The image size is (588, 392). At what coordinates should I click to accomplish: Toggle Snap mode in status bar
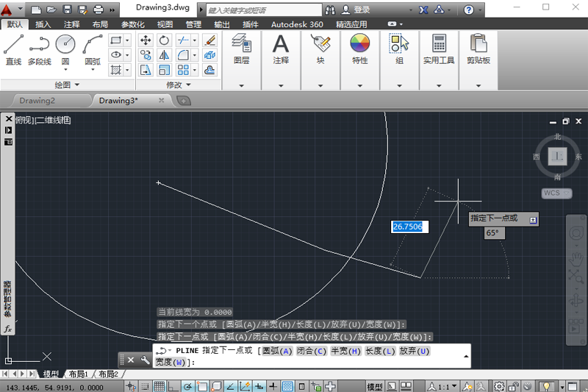click(145, 386)
